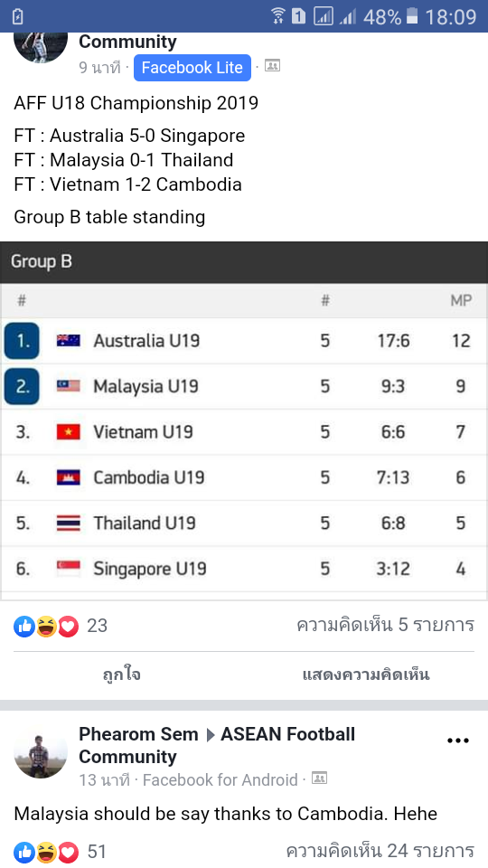Viewport: 488px width, 868px height.
Task: Tap the haha reaction icon with 23 count
Action: tap(46, 626)
